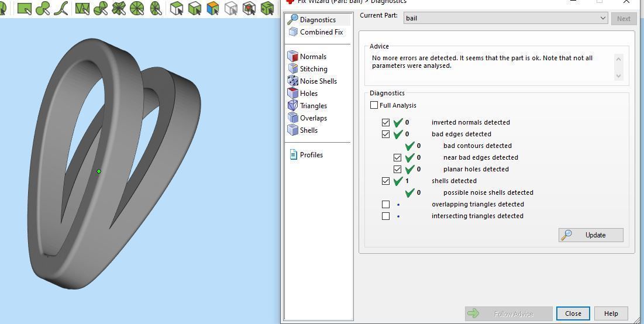The image size is (644, 324).
Task: Select the star-shaped triangle marking tool
Action: [119, 8]
